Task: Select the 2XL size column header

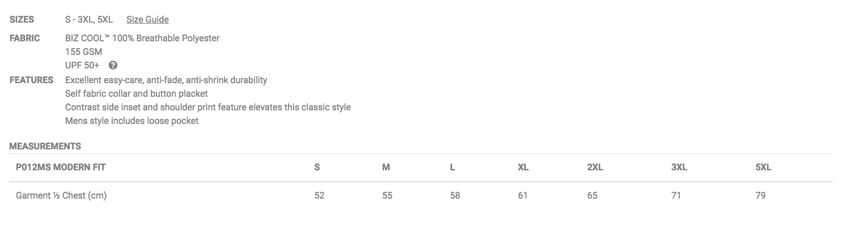Action: click(x=595, y=167)
